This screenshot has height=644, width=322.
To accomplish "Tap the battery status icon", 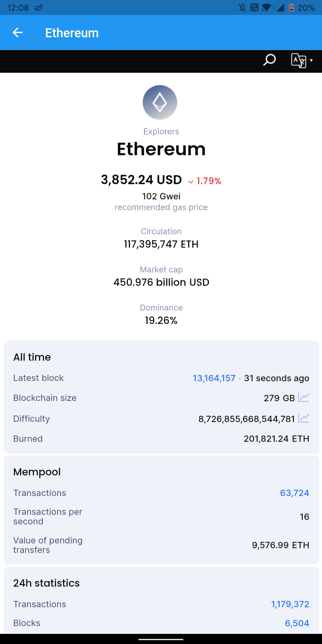I will tap(291, 8).
